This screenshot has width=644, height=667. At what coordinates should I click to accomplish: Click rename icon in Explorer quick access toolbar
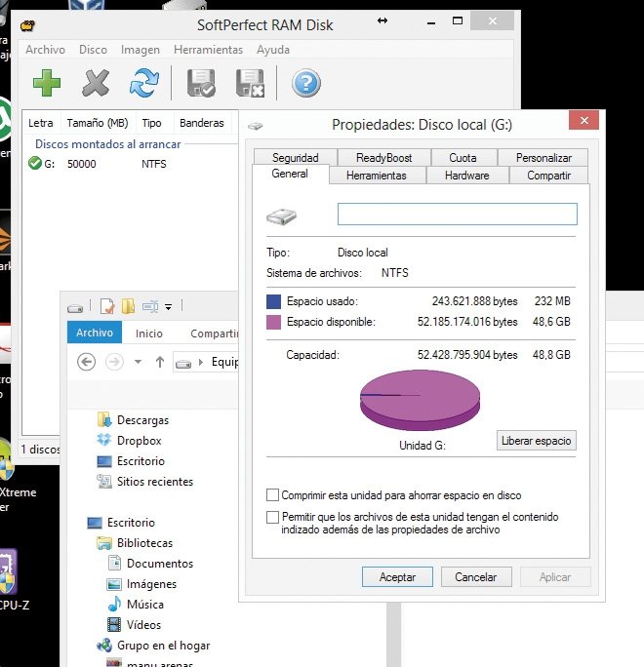pyautogui.click(x=150, y=306)
